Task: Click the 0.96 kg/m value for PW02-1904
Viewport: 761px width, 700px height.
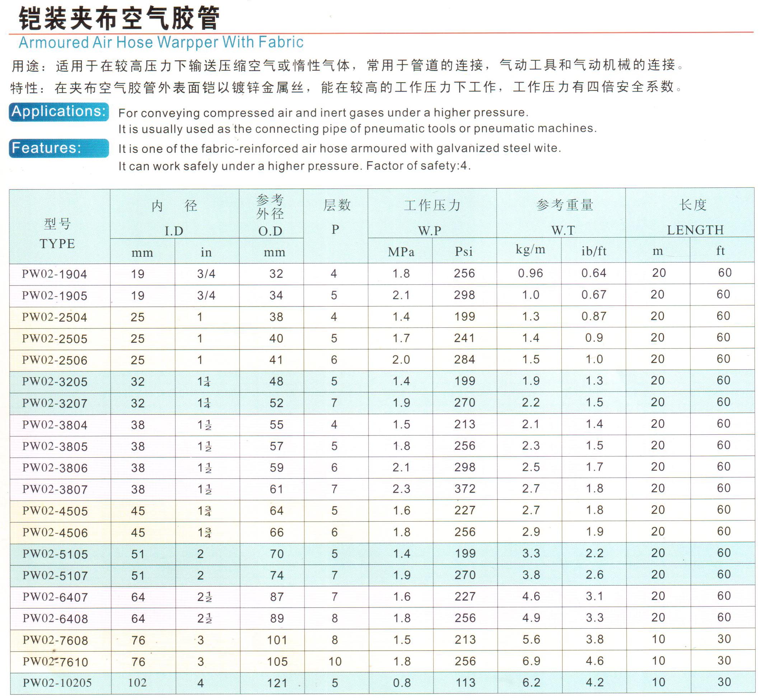Action: point(530,274)
